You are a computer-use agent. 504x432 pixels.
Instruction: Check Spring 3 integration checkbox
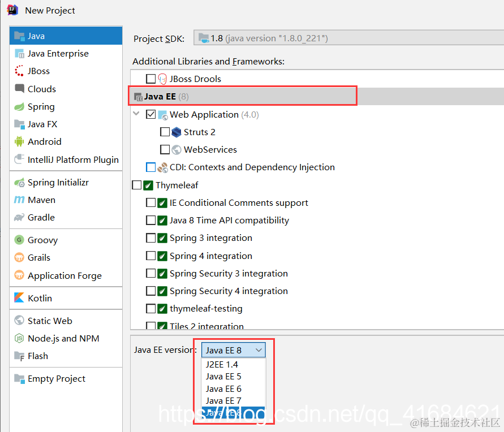151,237
